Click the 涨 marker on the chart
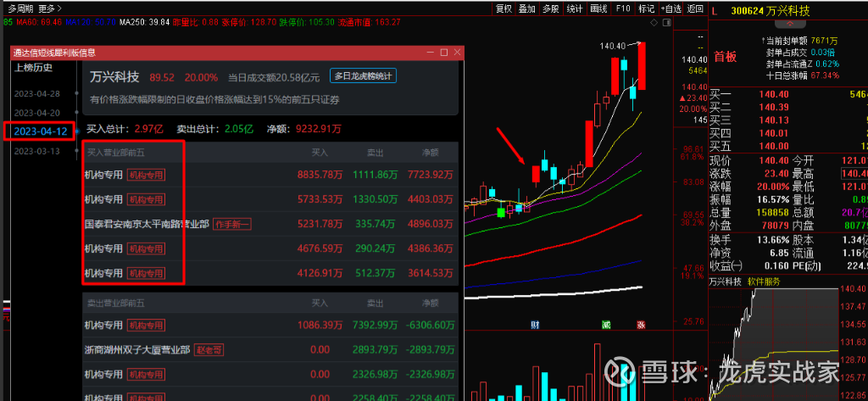Screen dimensions: 868x401 pos(642,324)
